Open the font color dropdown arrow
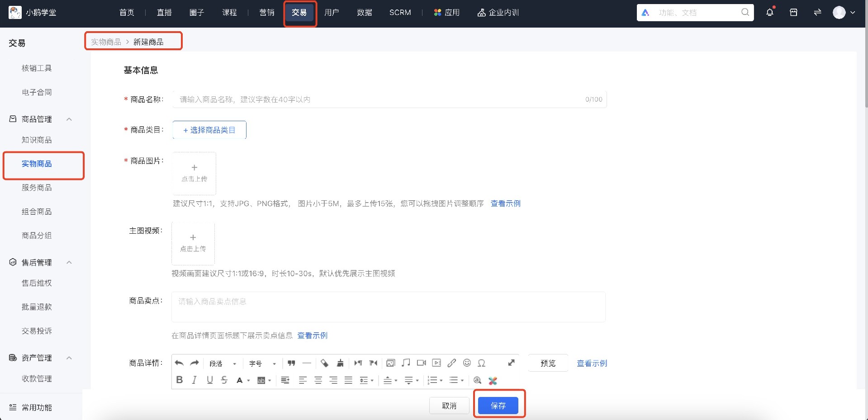Screen dimensions: 868x420 click(x=249, y=381)
